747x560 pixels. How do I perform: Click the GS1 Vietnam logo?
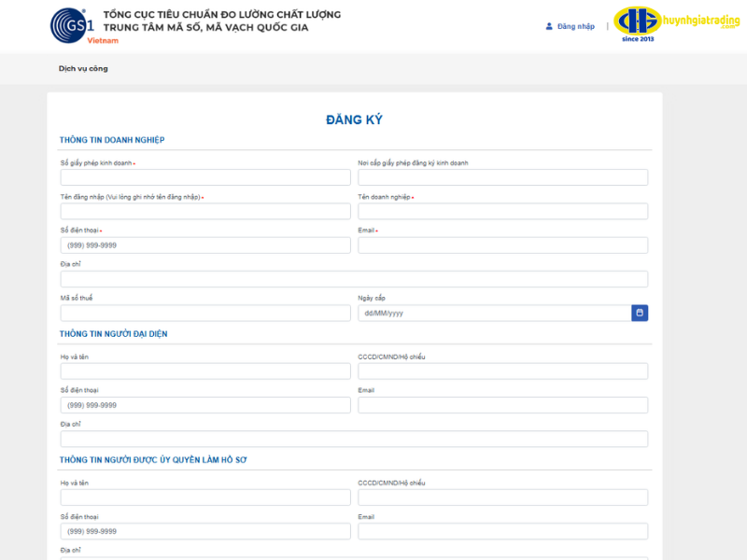click(x=72, y=25)
